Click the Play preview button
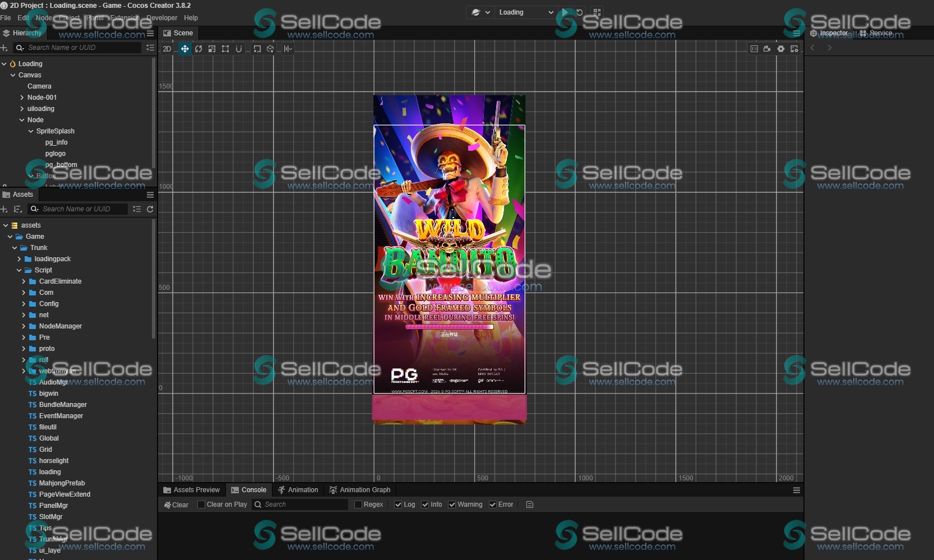Screen dimensions: 934x560 tap(565, 12)
